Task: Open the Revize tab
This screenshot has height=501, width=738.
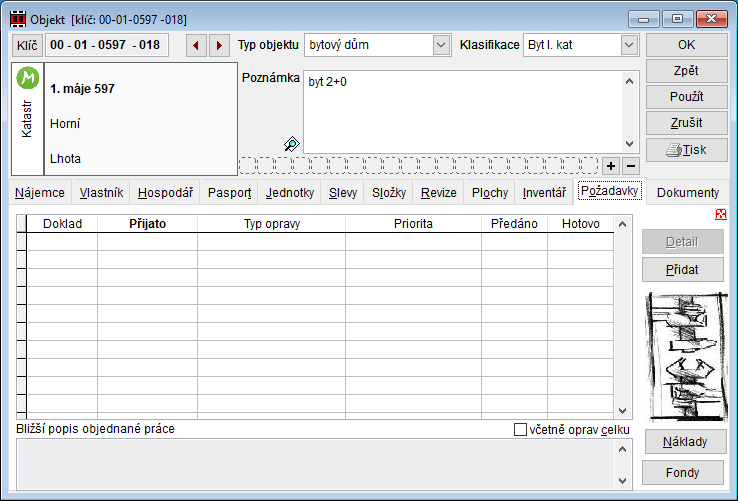Action: [438, 193]
